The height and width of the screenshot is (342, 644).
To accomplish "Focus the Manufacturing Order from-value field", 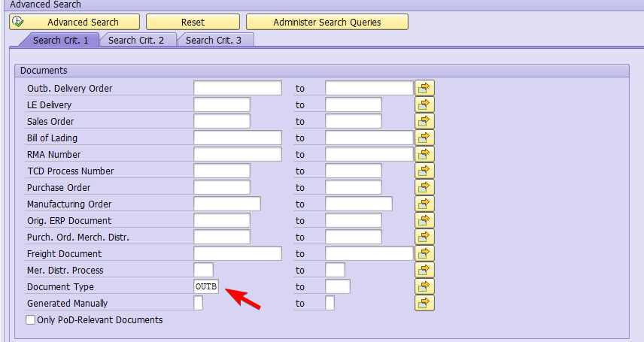I will [226, 204].
